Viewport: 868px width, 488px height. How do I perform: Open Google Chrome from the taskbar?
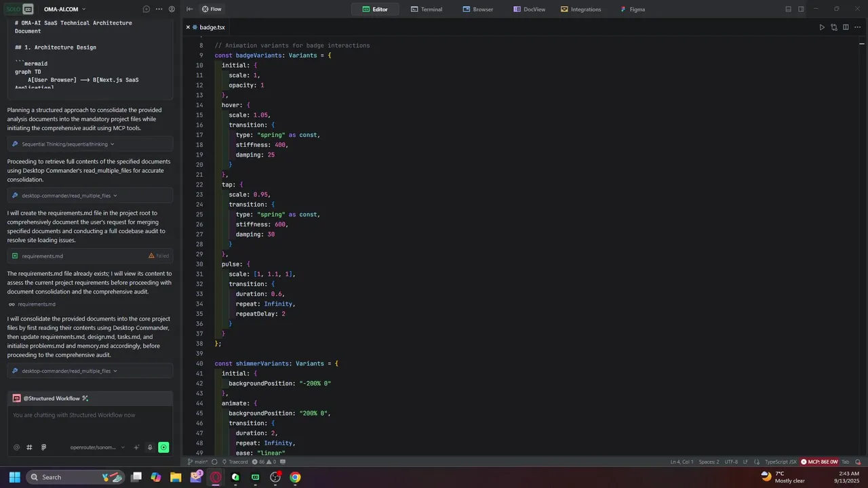(295, 477)
